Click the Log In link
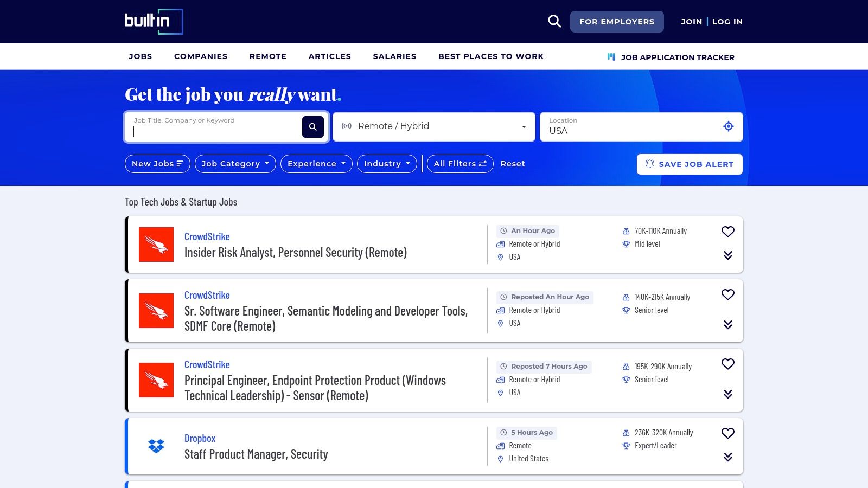Screen dimensions: 868x488 pos(727,22)
